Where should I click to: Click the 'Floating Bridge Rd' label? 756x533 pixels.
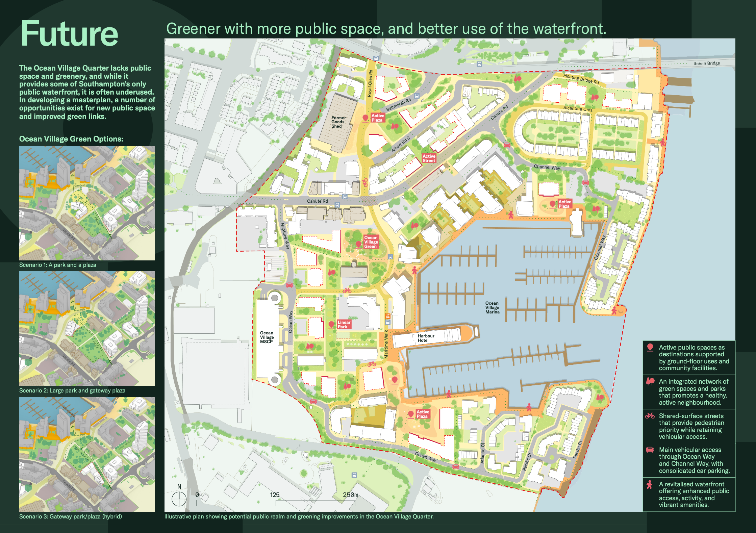(x=581, y=79)
